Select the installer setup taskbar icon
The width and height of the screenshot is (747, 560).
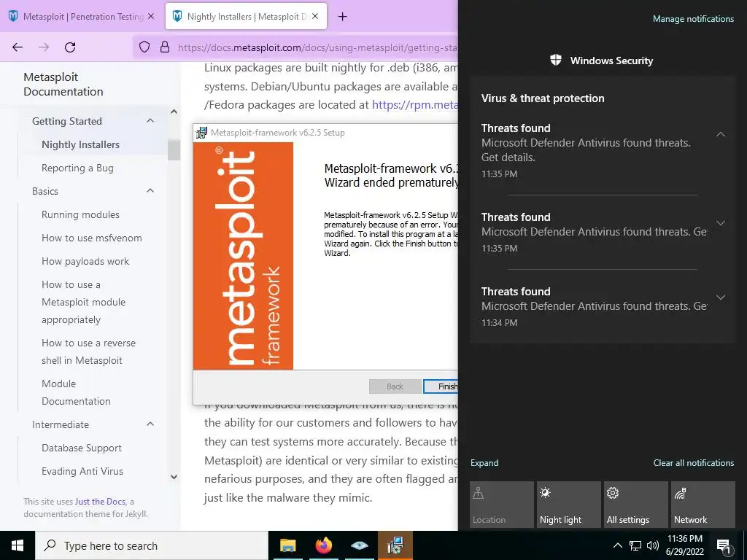pos(395,545)
